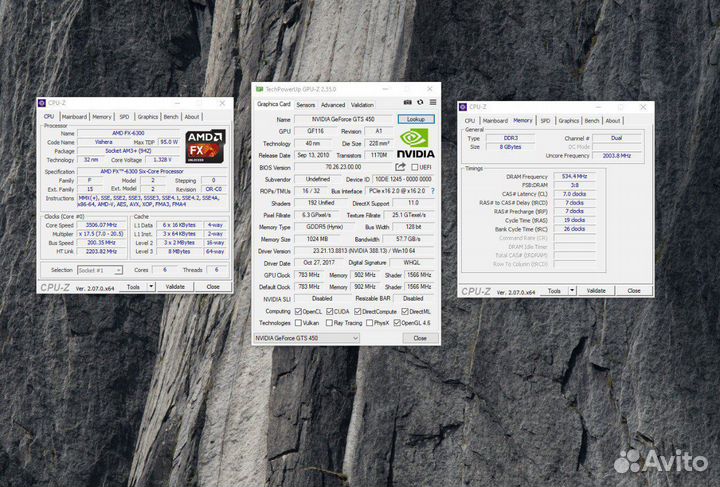Click the NVIDIA logo in GPU-Z

coord(416,143)
